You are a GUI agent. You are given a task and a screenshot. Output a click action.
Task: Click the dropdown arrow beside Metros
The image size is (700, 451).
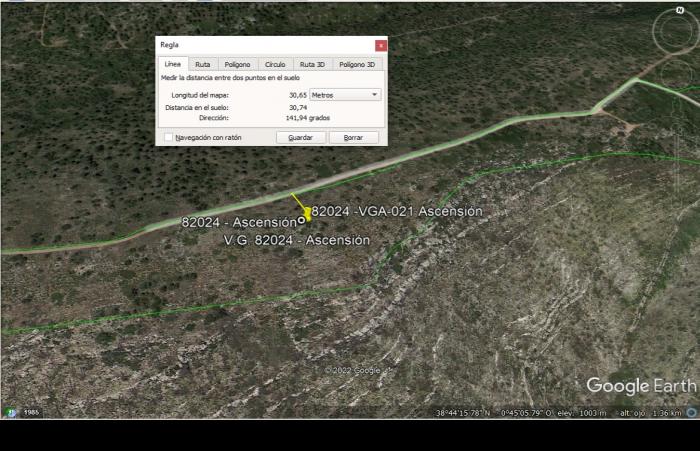(375, 95)
